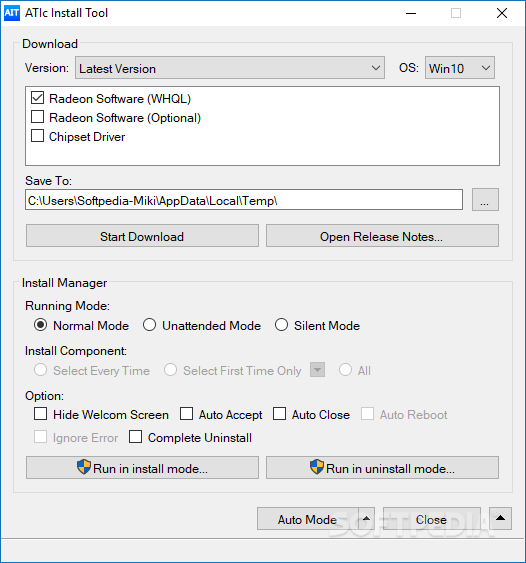Screen dimensions: 526x563
Task: Close the window with the X icon
Action: click(502, 13)
